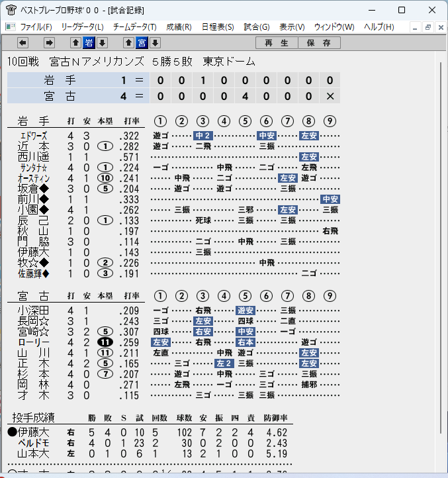
Task: Open the 表示(V) menu
Action: [292, 27]
